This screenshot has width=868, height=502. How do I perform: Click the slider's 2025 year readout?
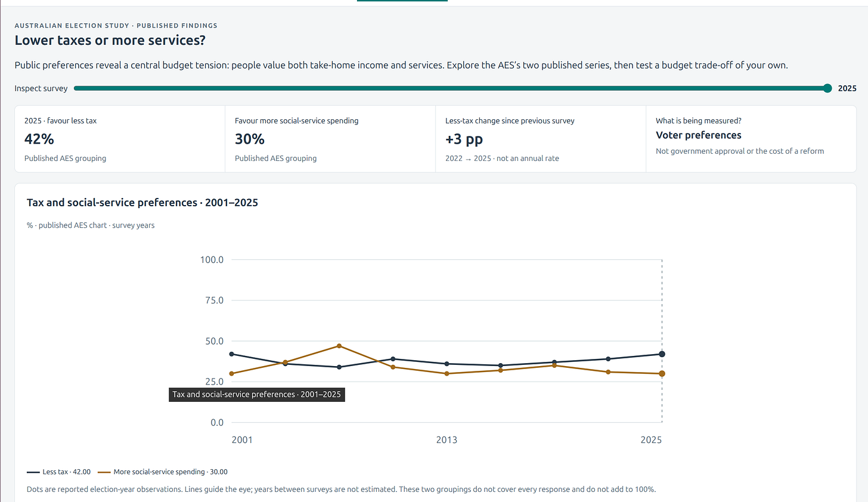point(847,88)
